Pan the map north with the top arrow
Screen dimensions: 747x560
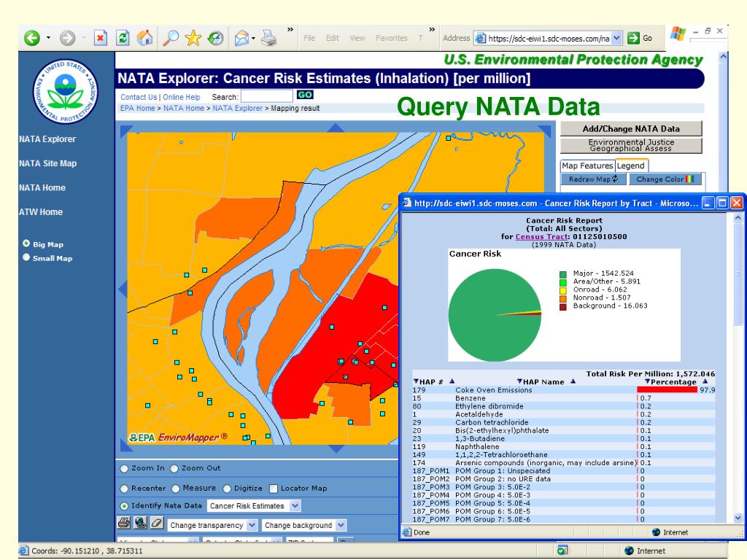click(336, 127)
